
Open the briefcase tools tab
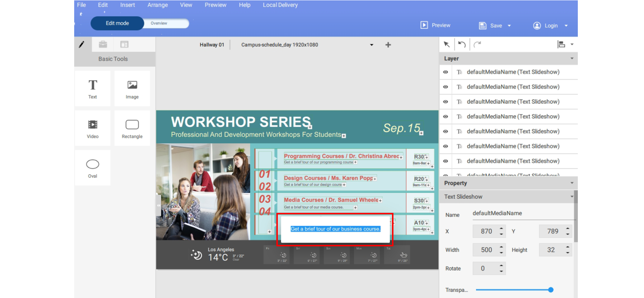(x=103, y=44)
